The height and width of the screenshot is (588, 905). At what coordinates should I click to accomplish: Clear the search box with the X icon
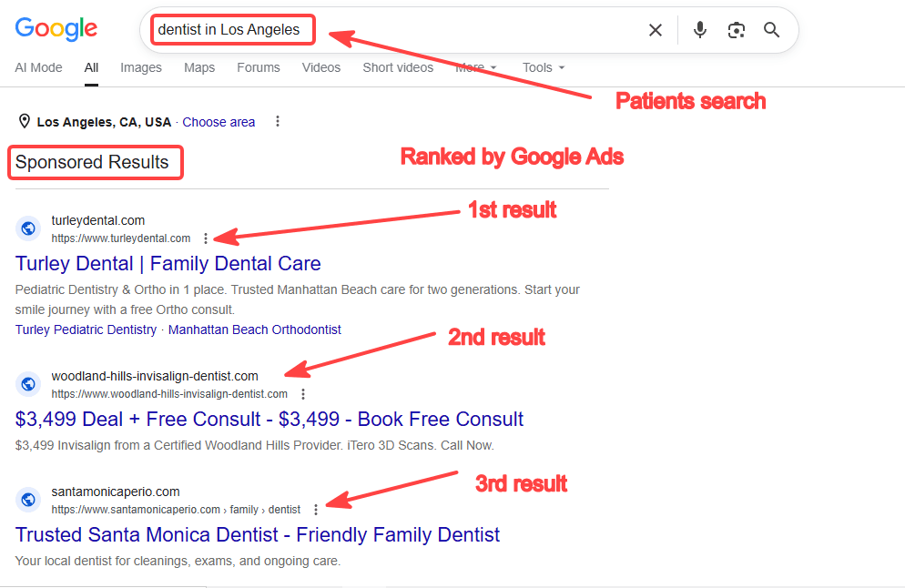point(656,30)
